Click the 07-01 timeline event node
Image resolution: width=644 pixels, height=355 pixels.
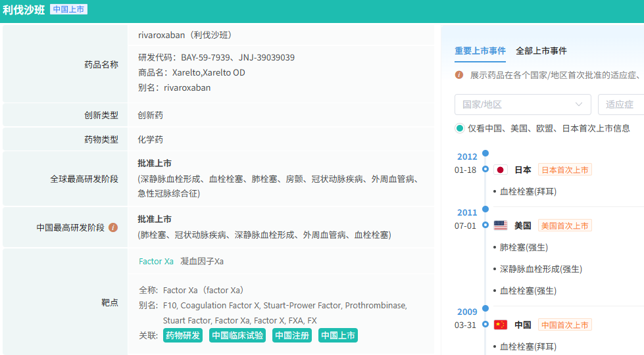click(x=485, y=225)
